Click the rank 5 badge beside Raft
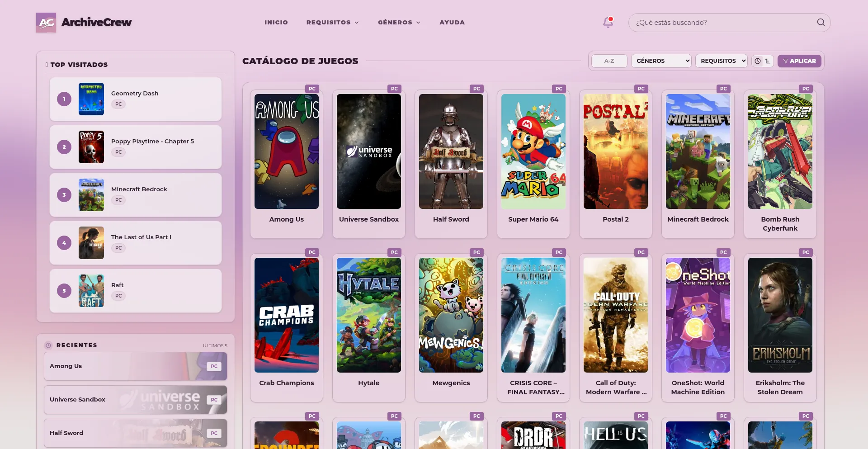 64,291
